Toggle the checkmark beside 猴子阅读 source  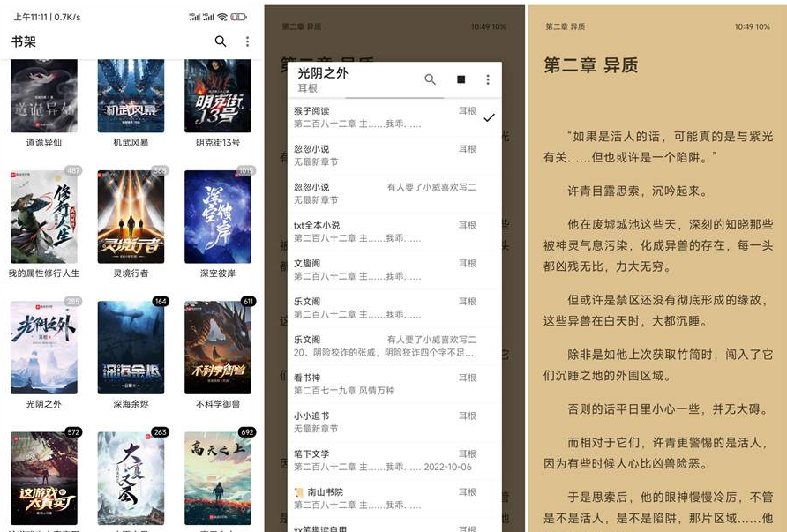[489, 117]
